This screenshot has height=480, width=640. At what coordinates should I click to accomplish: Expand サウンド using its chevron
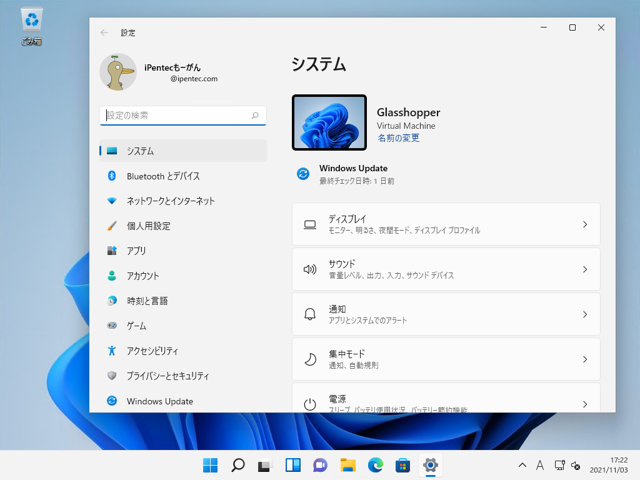tap(585, 269)
